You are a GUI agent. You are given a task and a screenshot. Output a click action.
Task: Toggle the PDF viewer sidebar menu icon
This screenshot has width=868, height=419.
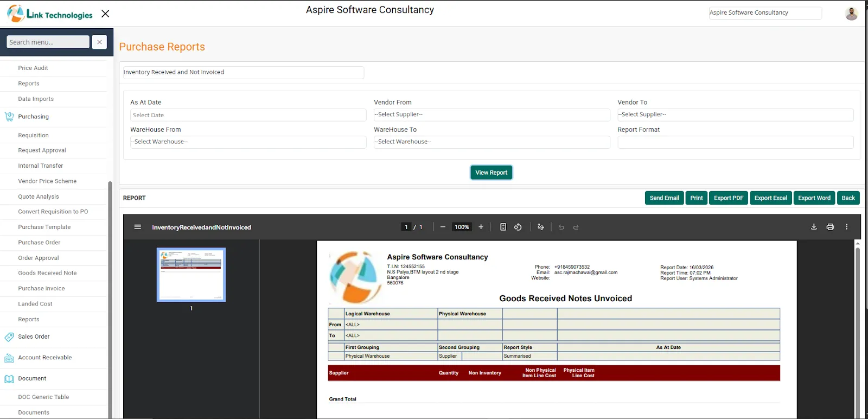coord(138,227)
